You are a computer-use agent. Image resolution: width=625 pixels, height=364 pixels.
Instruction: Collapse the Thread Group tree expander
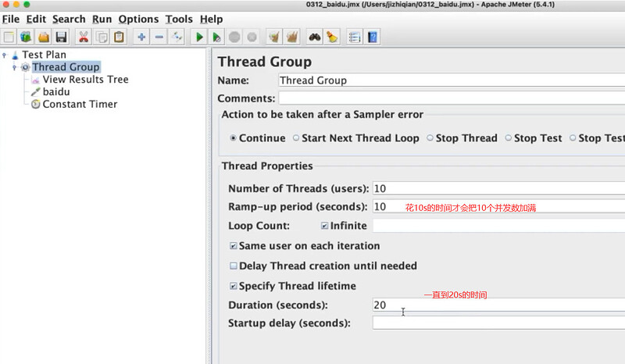tap(14, 67)
